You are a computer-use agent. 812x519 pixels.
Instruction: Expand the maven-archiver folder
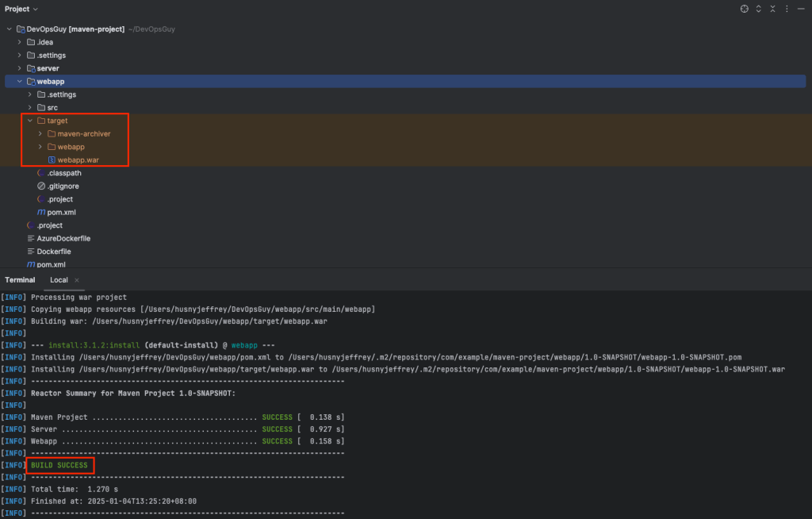(x=40, y=134)
